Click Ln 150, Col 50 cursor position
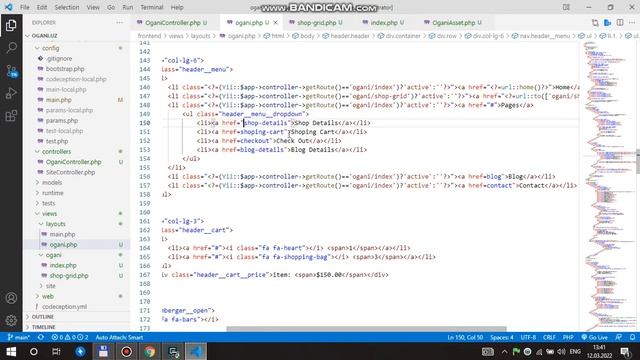 coord(465,338)
